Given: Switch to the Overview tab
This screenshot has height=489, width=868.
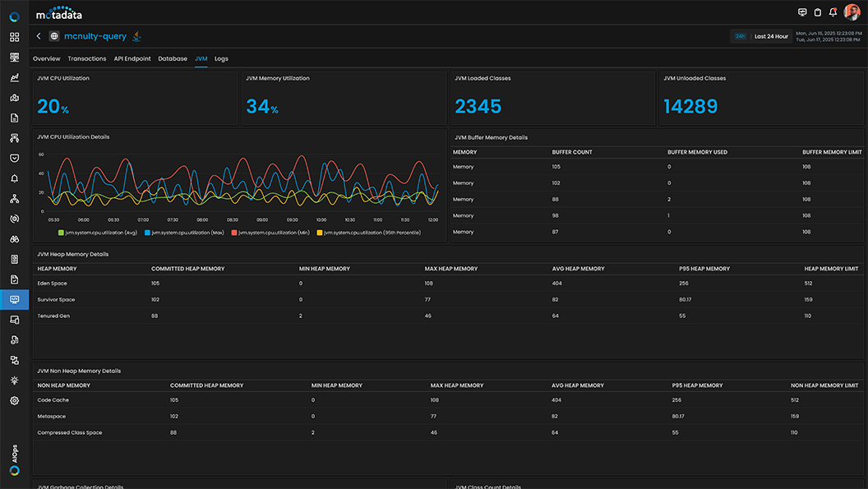Looking at the screenshot, I should [47, 58].
